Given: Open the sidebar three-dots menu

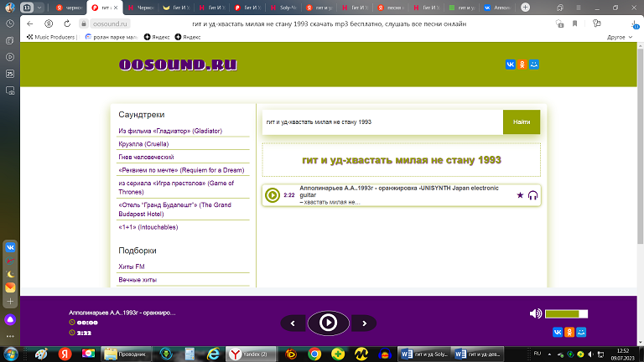Looking at the screenshot, I should point(10,336).
